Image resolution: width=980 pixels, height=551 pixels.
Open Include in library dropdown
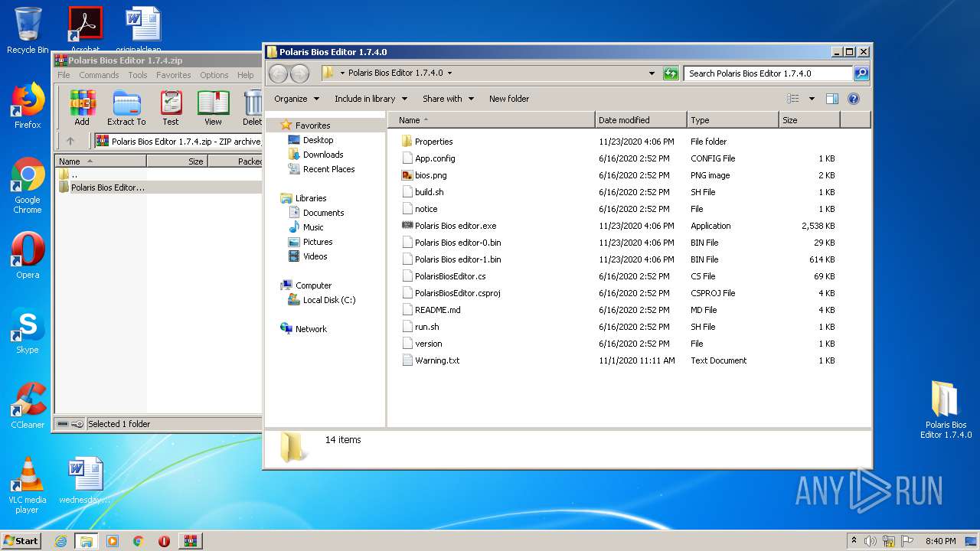(x=371, y=99)
